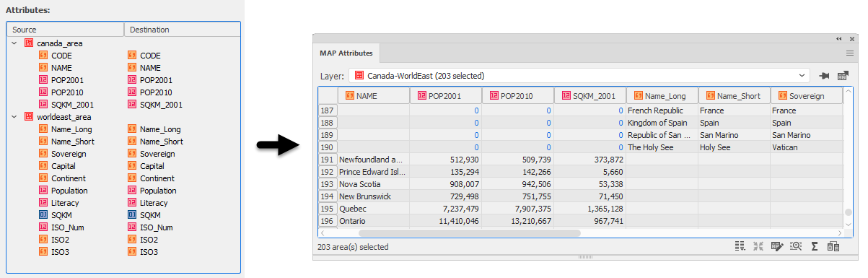Click the grayed-out collapse arrows icon
The height and width of the screenshot is (278, 868).
tap(758, 246)
